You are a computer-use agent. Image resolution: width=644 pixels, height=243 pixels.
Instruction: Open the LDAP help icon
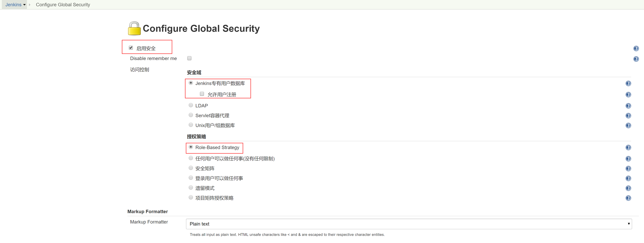tap(628, 106)
